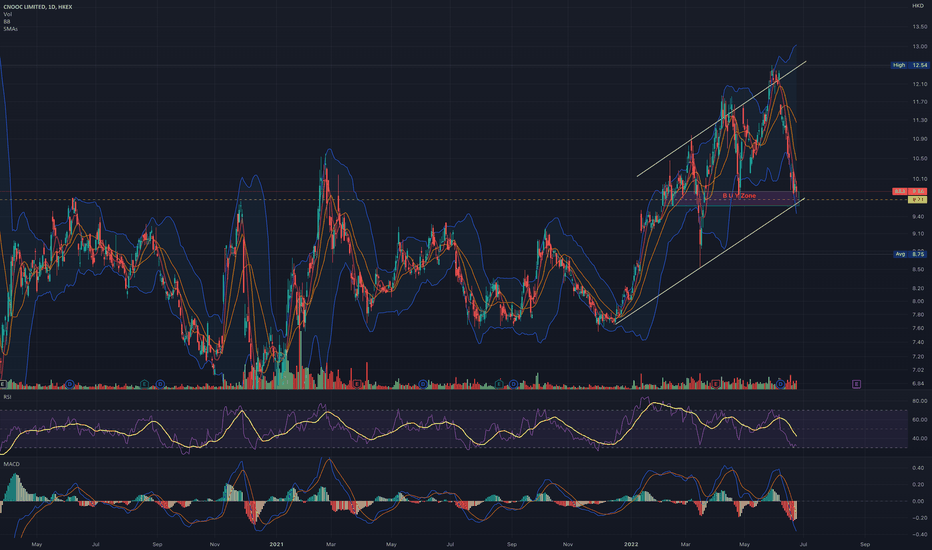The image size is (932, 550).
Task: Click the red earnings marker near April 2022
Action: [716, 384]
